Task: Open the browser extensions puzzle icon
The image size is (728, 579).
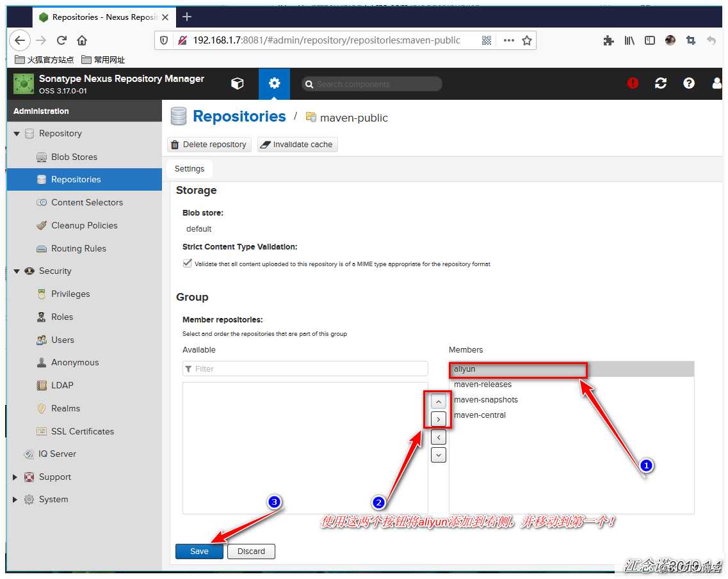Action: 608,40
